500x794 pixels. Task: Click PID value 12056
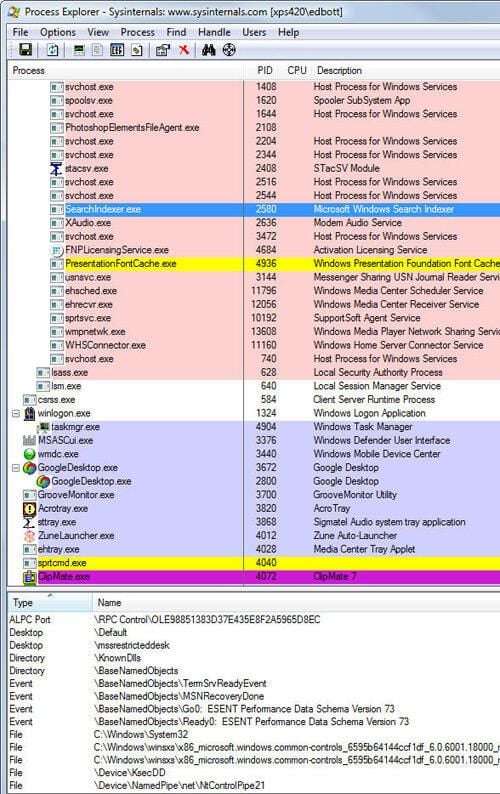[264, 304]
